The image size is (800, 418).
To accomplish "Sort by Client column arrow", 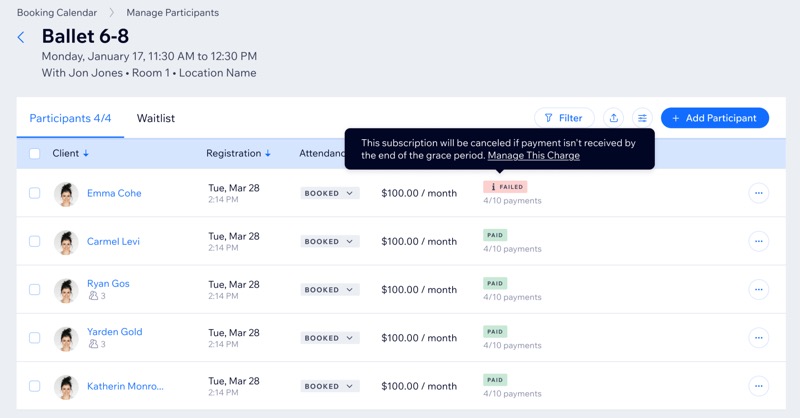I will [x=86, y=153].
